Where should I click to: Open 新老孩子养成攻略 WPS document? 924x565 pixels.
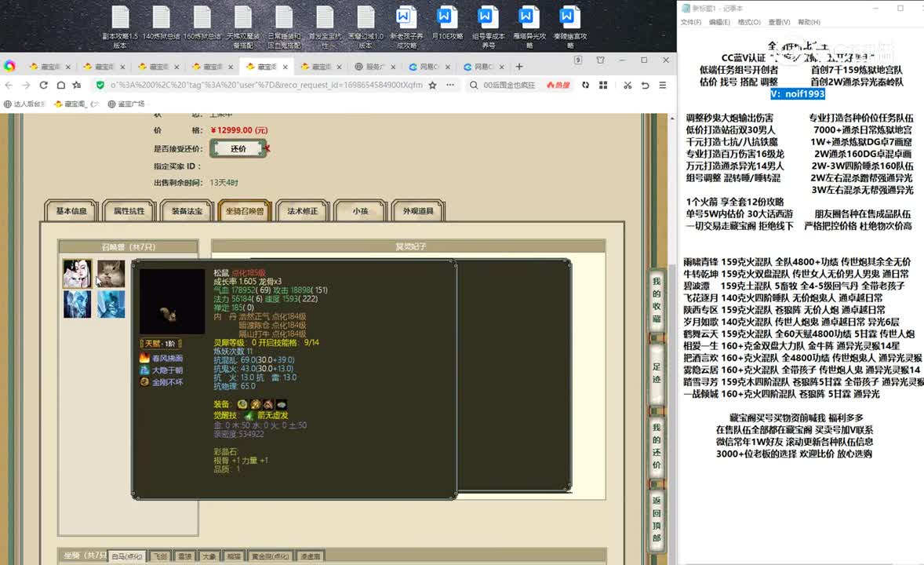tap(406, 27)
